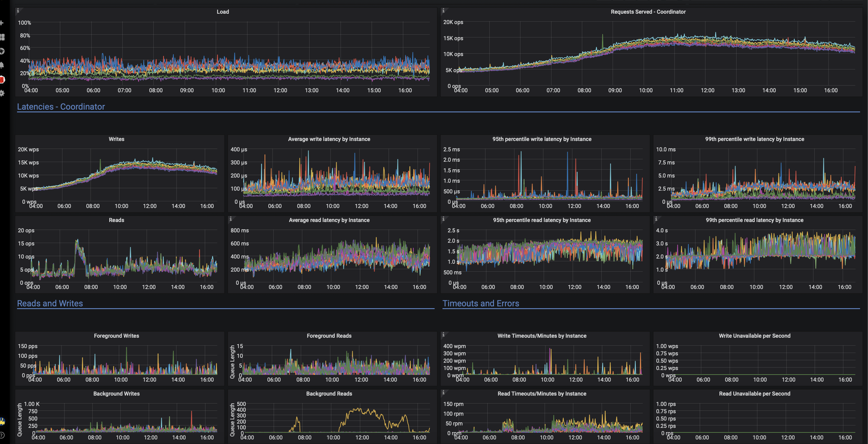The image size is (868, 444).
Task: Open the Writes panel title menu
Action: pos(117,139)
